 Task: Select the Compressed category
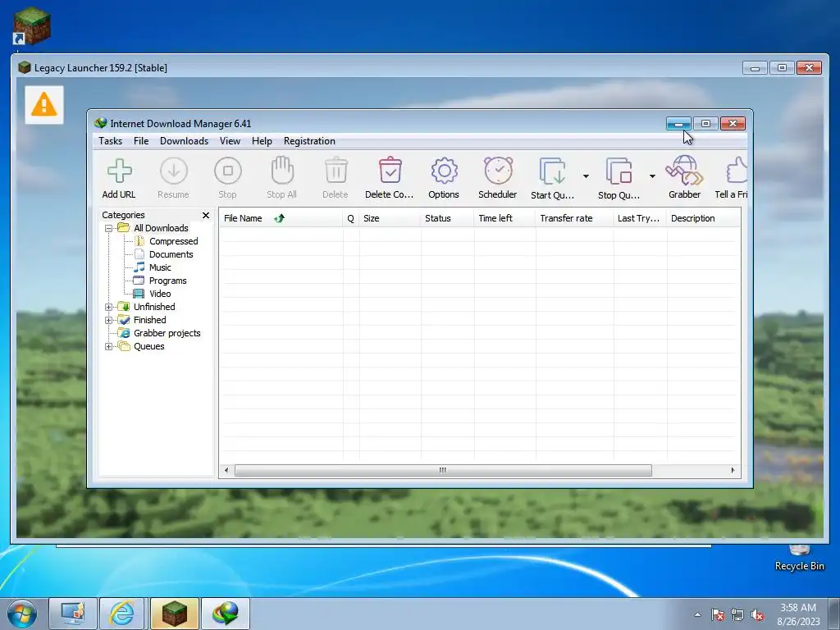tap(174, 241)
